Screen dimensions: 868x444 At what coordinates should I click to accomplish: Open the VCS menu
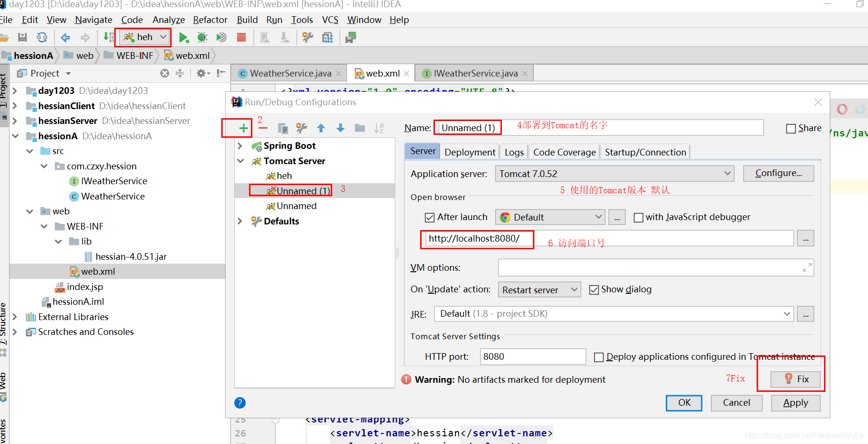330,20
